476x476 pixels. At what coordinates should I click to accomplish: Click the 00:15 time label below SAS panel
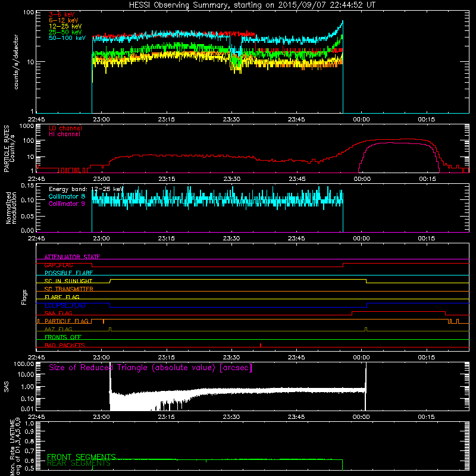tap(426, 417)
